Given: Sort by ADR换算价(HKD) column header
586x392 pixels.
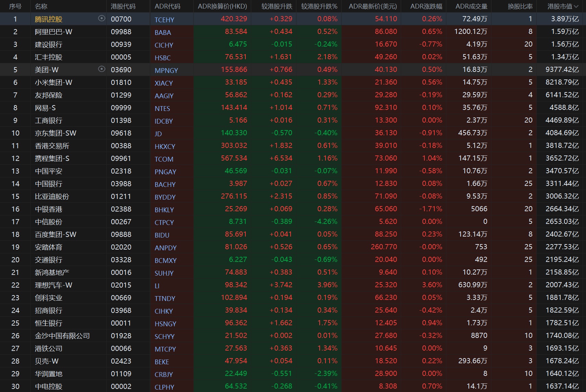Looking at the screenshot, I should pos(222,7).
